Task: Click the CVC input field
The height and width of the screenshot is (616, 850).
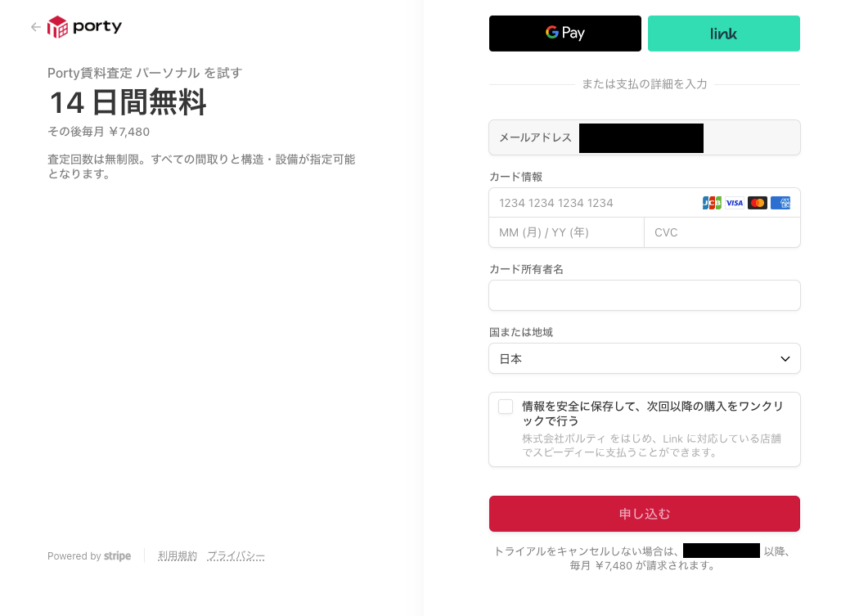Action: [722, 232]
